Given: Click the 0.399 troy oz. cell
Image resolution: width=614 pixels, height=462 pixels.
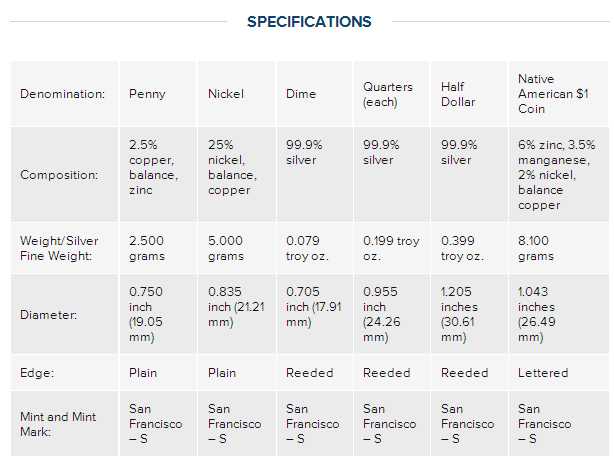Looking at the screenshot, I should tap(462, 248).
